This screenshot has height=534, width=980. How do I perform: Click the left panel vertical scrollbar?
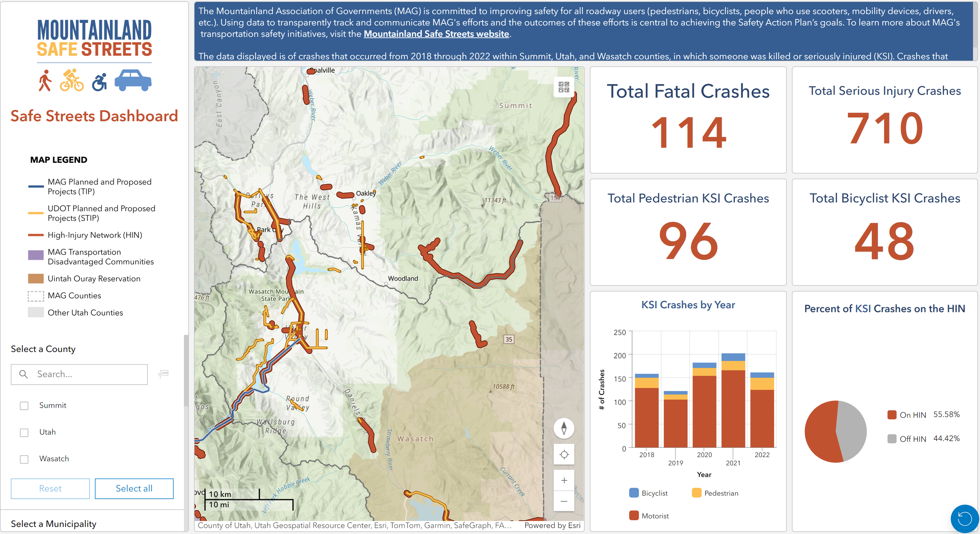(186, 371)
